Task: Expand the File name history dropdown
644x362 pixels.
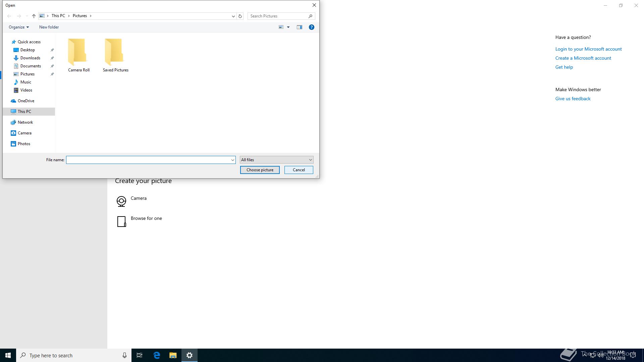Action: (x=232, y=160)
